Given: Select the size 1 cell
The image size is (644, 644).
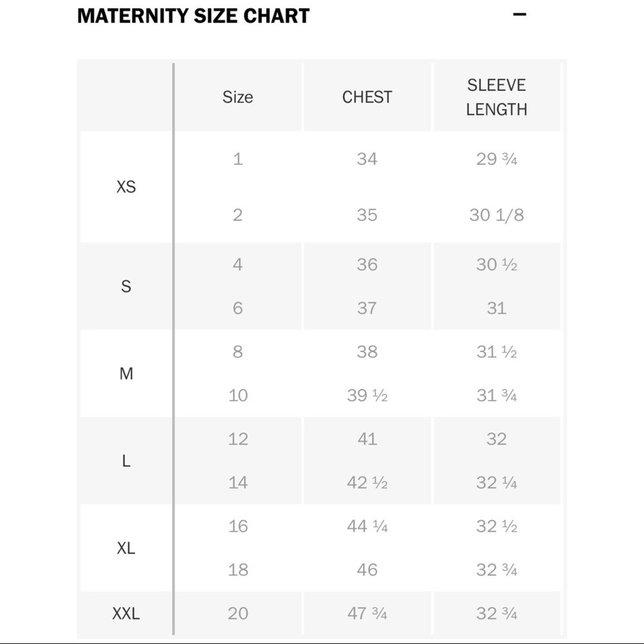Looking at the screenshot, I should [238, 159].
